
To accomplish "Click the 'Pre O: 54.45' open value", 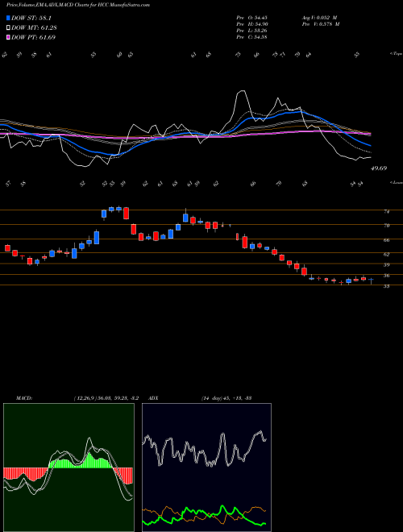I will tap(251, 18).
